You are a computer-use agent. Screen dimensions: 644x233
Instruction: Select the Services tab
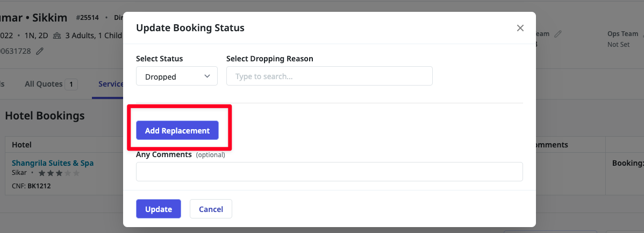[111, 84]
